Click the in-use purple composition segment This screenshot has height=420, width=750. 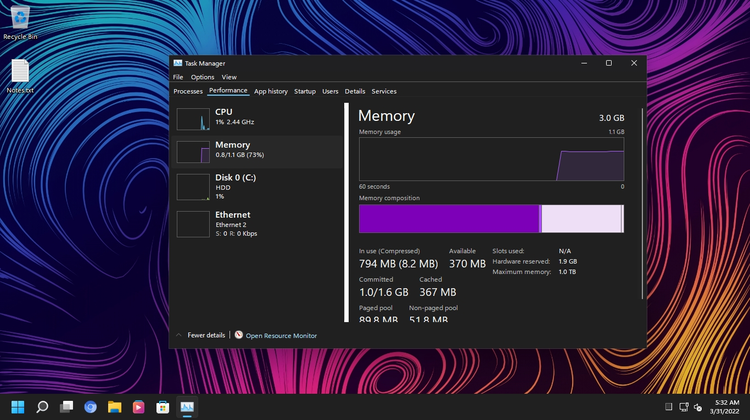point(449,219)
